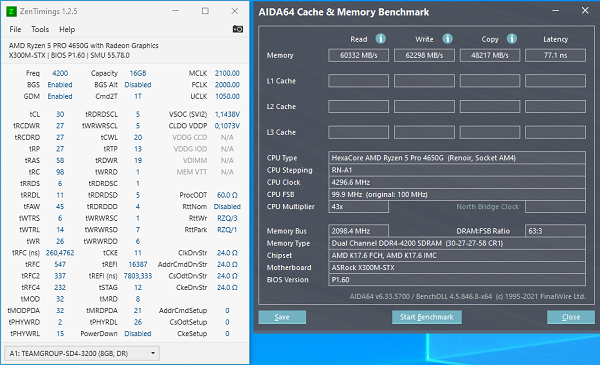Click the CPU Multiplier field 43x

pos(359,207)
